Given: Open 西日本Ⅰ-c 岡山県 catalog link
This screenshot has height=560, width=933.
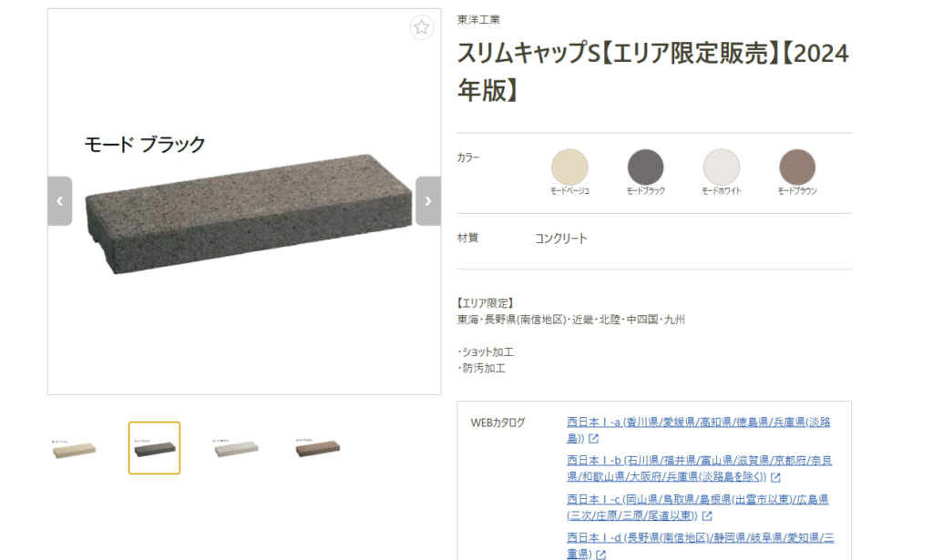Looking at the screenshot, I should pos(697,507).
